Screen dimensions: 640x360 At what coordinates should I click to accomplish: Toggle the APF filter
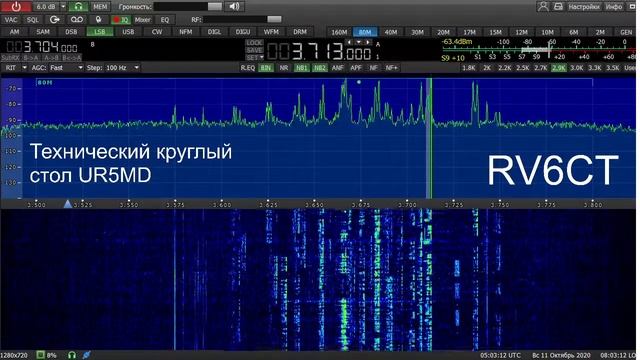356,68
